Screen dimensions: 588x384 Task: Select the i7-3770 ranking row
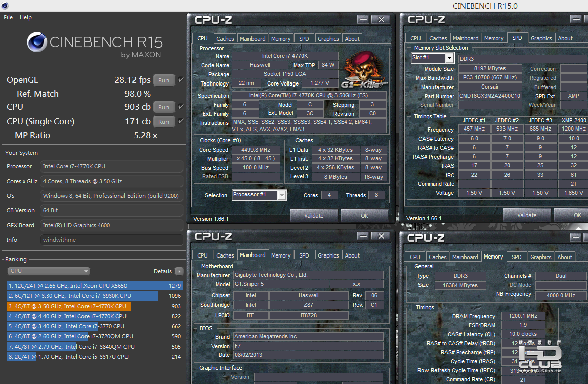point(95,326)
